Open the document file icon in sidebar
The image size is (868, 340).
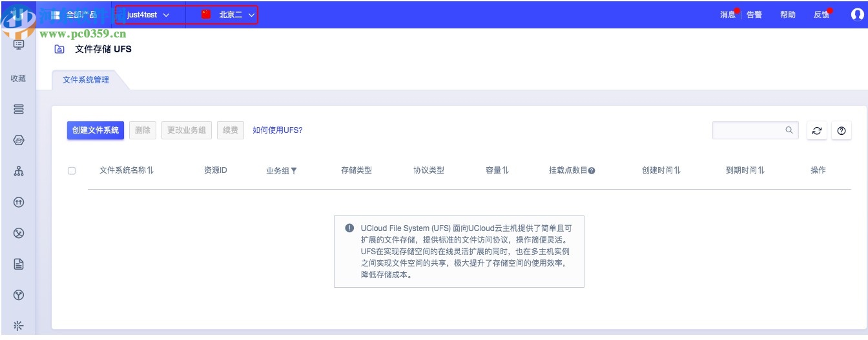(19, 264)
